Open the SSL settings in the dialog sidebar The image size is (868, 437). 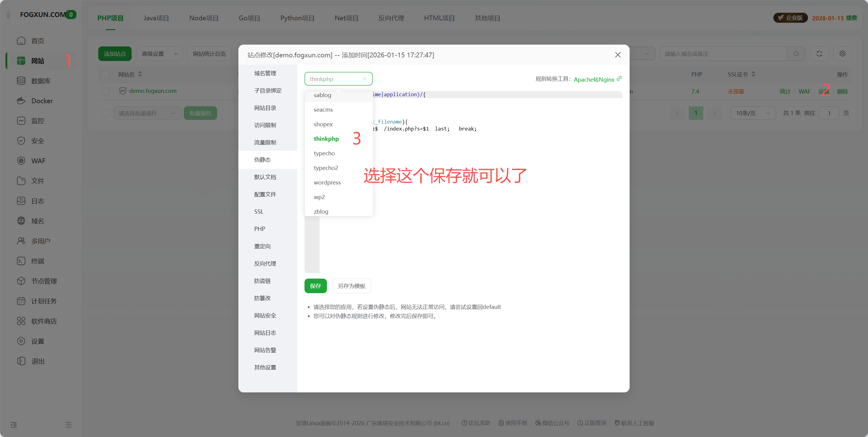coord(259,211)
